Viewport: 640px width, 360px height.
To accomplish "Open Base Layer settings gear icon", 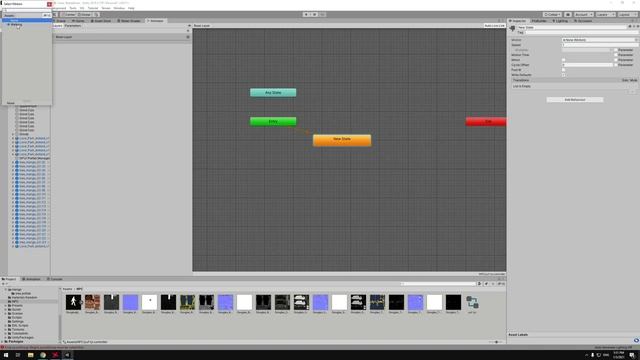I will [x=188, y=37].
